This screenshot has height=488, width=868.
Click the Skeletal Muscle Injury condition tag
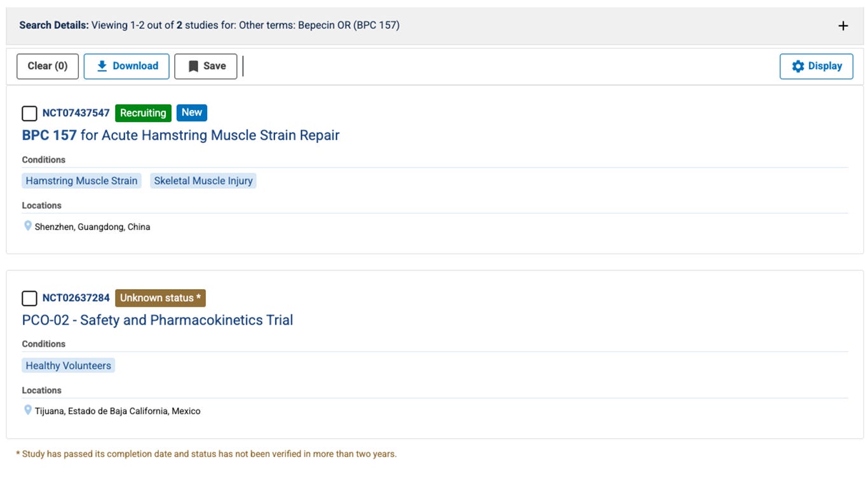click(203, 181)
